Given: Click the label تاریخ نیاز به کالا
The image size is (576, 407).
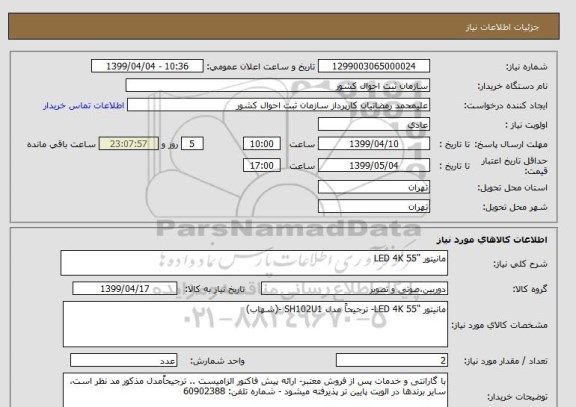Looking at the screenshot, I should (215, 289).
